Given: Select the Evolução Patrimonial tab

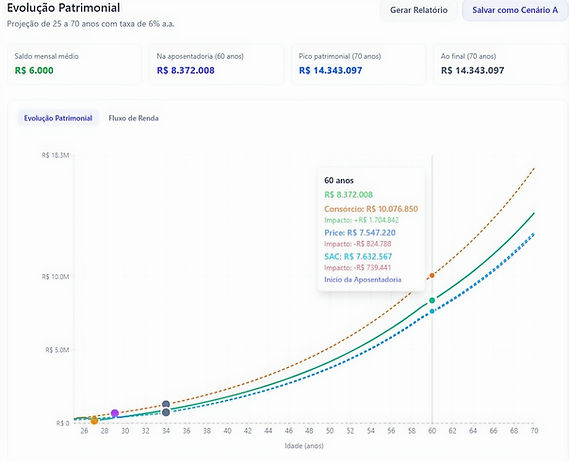Looking at the screenshot, I should pyautogui.click(x=58, y=118).
